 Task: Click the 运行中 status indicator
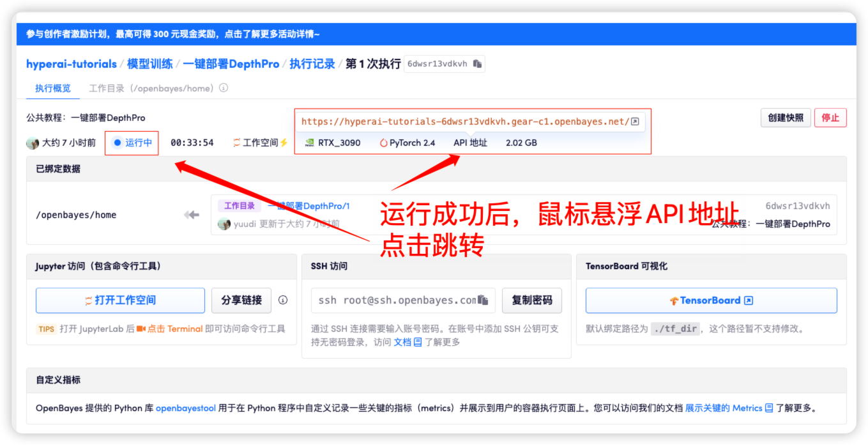[132, 143]
